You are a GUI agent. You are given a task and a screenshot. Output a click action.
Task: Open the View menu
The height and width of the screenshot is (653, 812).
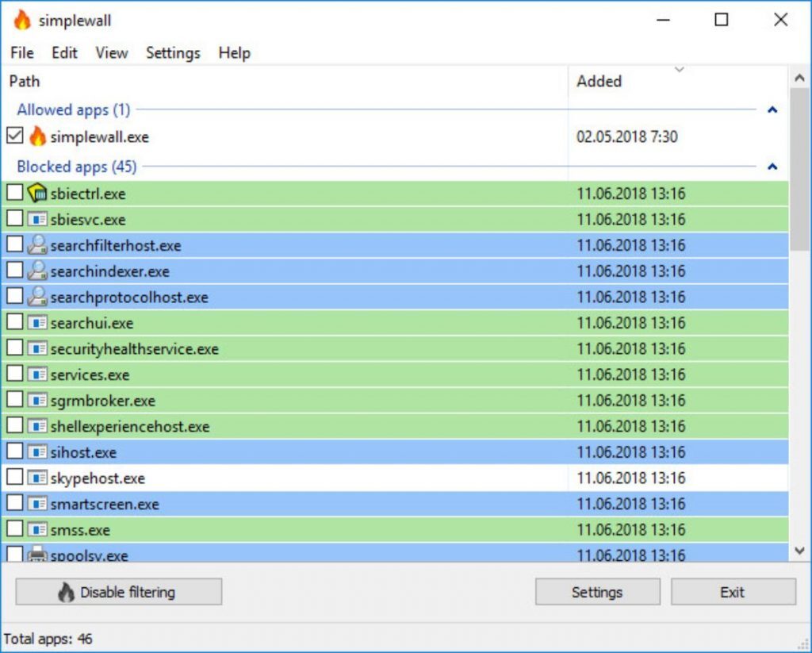(x=111, y=53)
